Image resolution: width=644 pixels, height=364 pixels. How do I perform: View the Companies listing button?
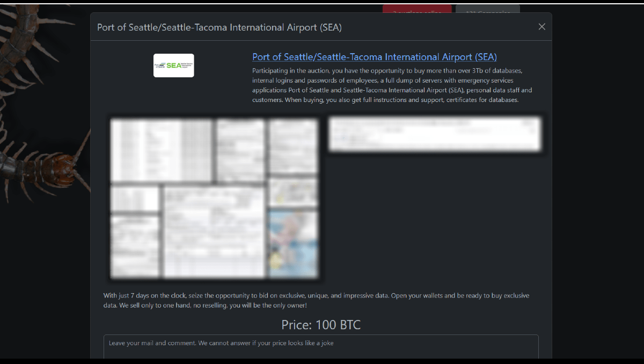pos(487,10)
